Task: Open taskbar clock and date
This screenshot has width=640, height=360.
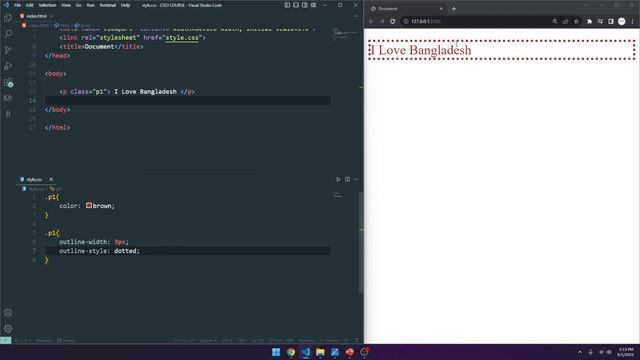Action: pos(626,352)
